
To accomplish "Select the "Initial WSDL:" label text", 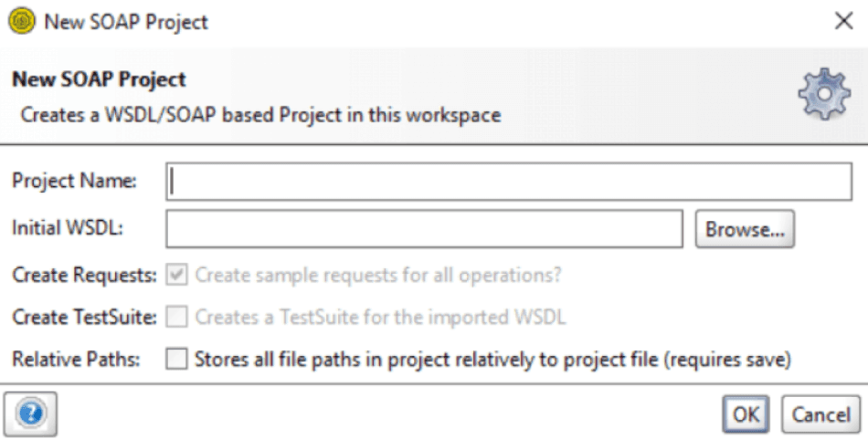I will point(68,228).
